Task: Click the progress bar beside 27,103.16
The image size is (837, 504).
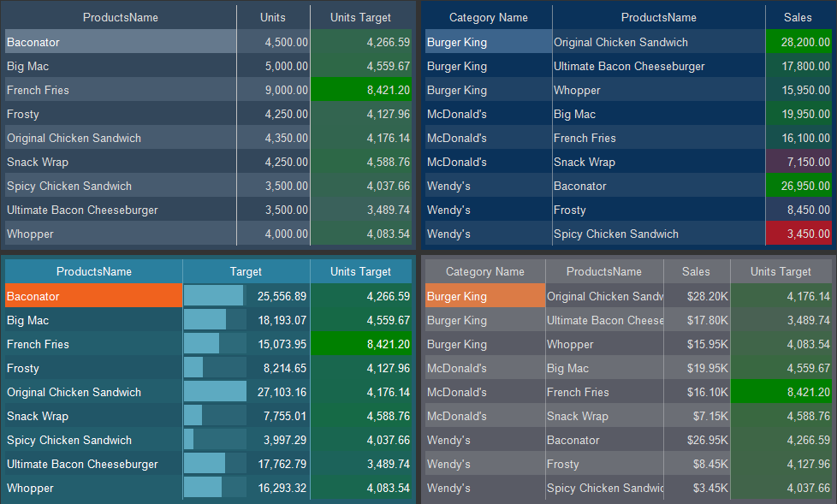Action: (215, 392)
